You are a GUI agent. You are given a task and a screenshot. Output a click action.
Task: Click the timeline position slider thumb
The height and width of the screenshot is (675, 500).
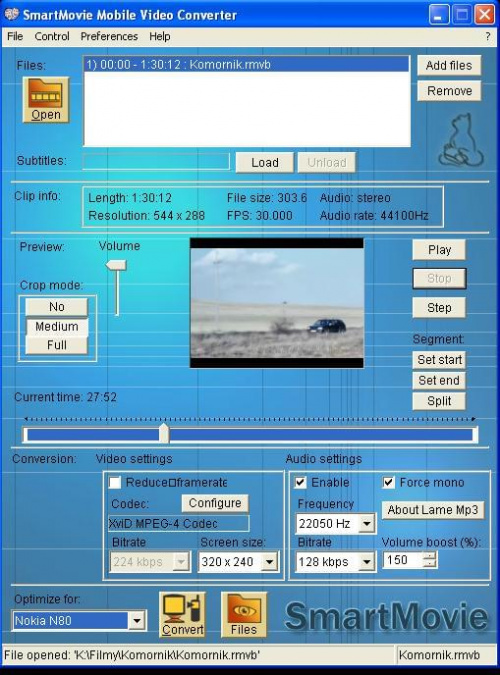coord(164,433)
